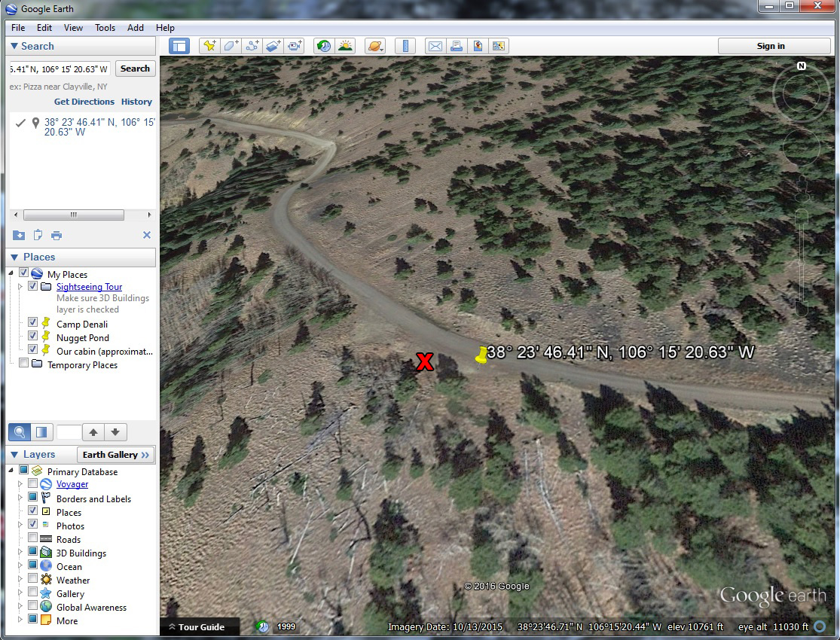840x640 pixels.
Task: Move the selected place up
Action: click(93, 432)
